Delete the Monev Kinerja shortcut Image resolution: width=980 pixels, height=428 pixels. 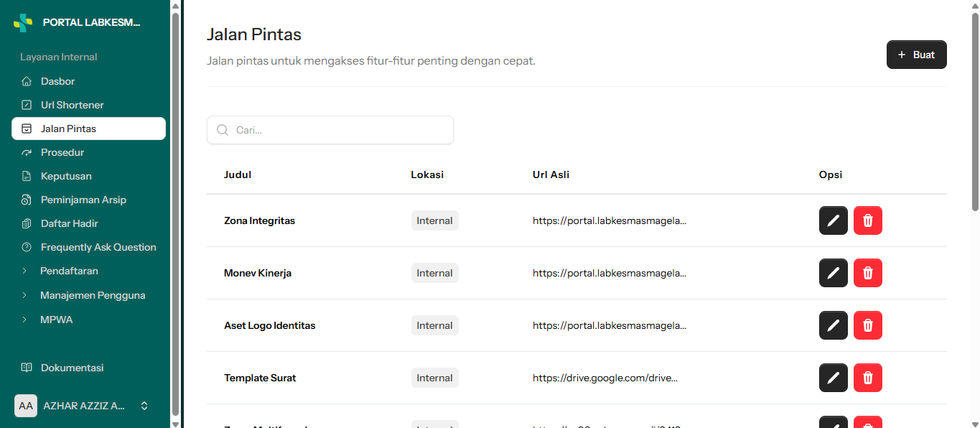(x=868, y=273)
